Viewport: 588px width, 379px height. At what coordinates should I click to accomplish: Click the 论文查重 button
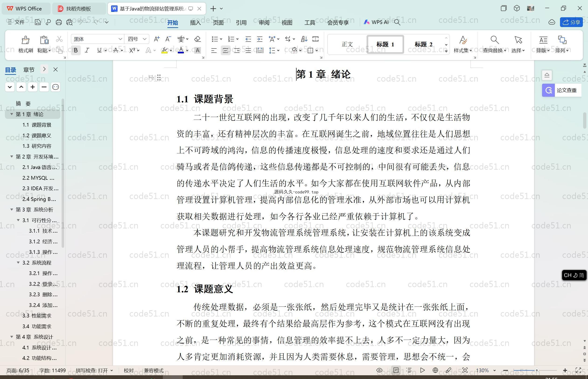click(561, 90)
